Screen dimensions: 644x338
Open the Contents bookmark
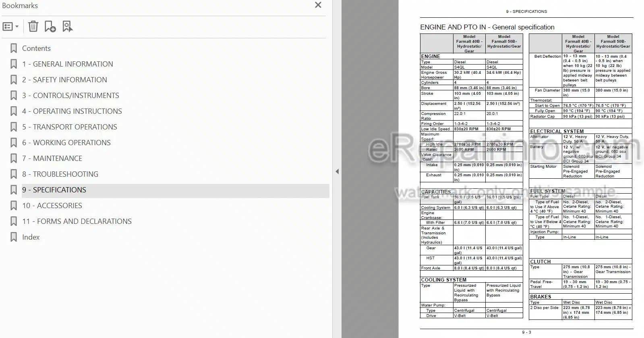point(36,48)
